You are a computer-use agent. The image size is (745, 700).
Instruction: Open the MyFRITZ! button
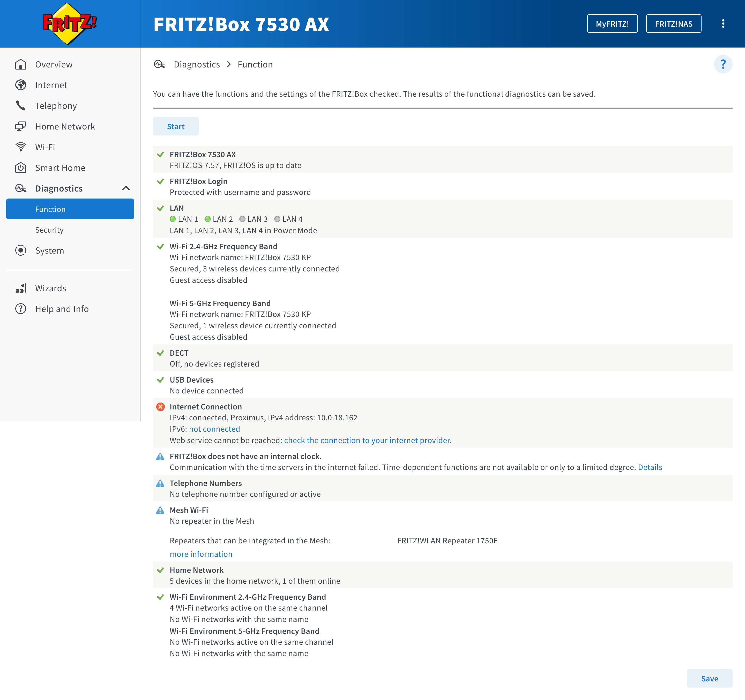click(x=612, y=24)
